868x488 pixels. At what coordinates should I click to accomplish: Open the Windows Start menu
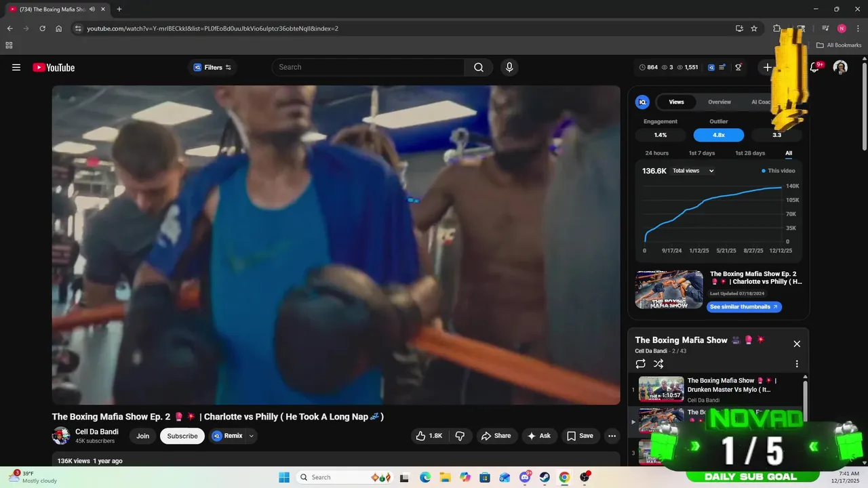(283, 477)
